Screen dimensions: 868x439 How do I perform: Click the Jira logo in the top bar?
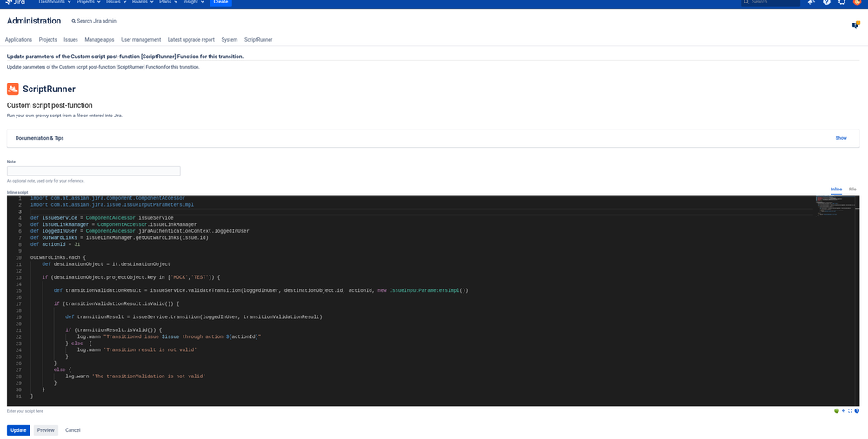[x=16, y=3]
